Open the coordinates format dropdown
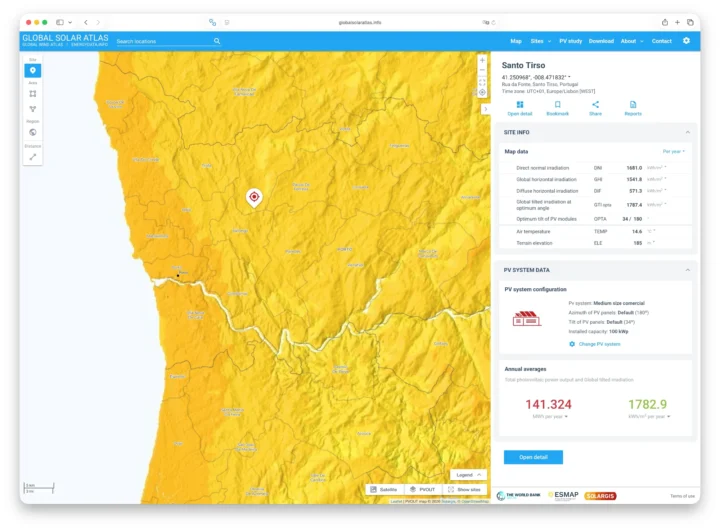Screen dimensions: 720x530 click(x=569, y=77)
